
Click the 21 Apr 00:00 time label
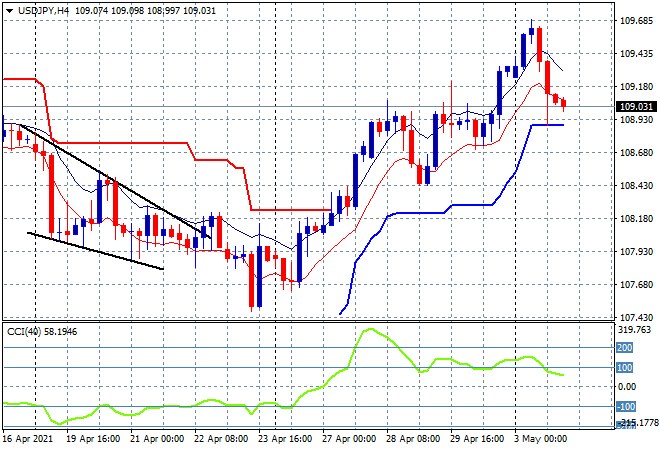(157, 439)
